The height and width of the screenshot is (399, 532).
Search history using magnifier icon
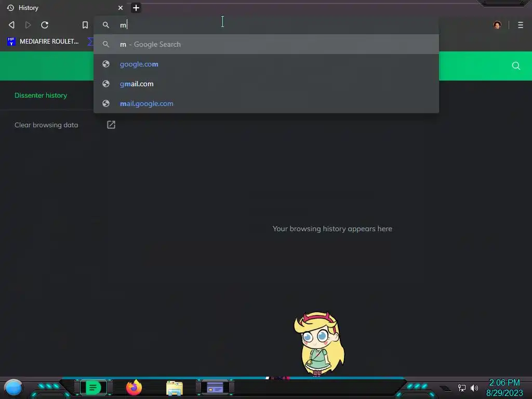click(x=516, y=66)
